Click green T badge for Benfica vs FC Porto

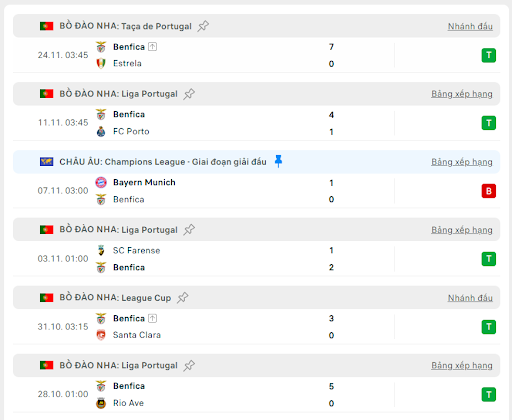click(489, 123)
